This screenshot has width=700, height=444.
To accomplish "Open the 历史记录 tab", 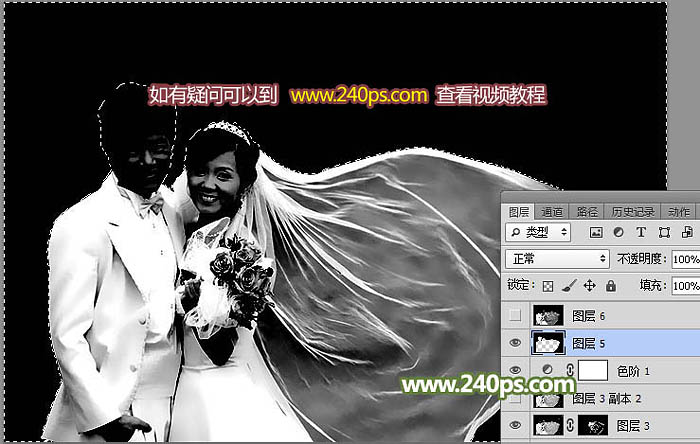I will point(633,212).
